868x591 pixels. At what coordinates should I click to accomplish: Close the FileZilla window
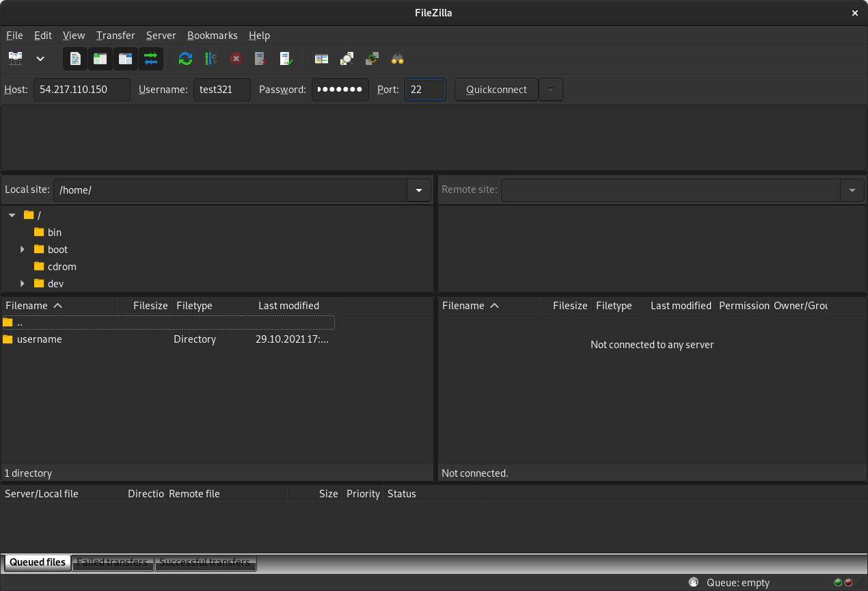[854, 13]
